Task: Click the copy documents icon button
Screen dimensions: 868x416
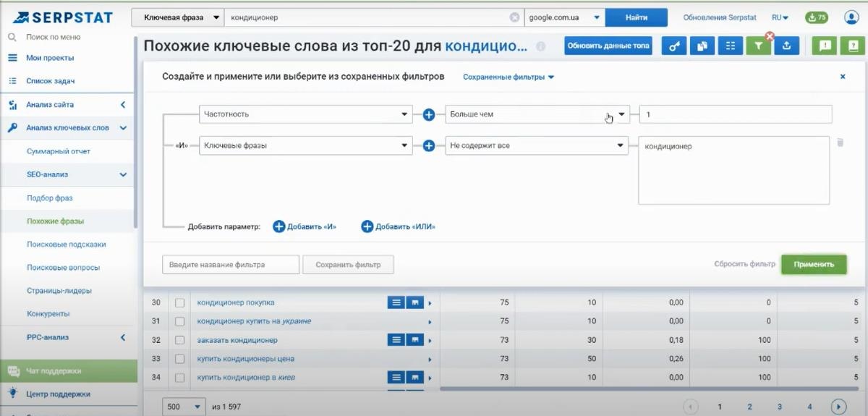Action: (702, 46)
